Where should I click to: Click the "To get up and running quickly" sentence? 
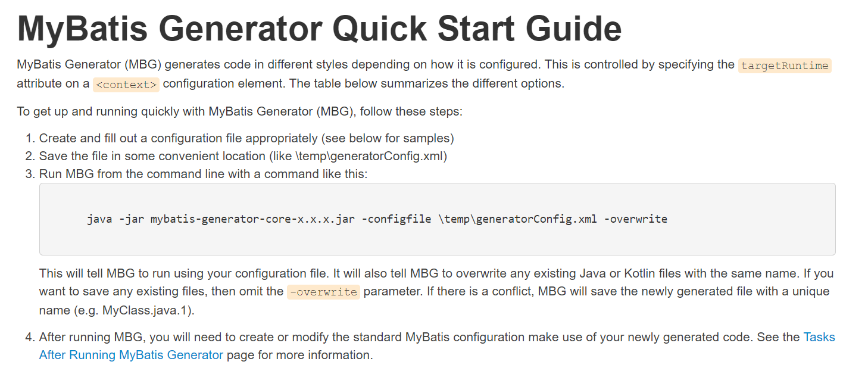238,111
